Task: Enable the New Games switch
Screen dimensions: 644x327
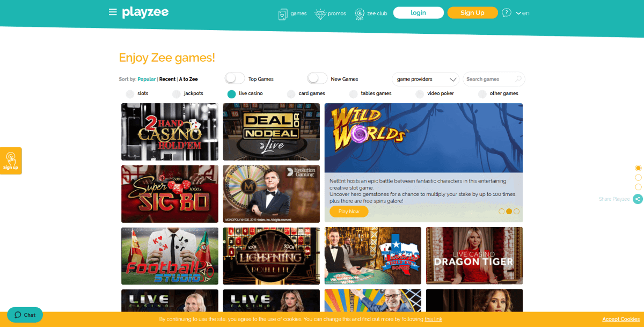Action: [317, 78]
